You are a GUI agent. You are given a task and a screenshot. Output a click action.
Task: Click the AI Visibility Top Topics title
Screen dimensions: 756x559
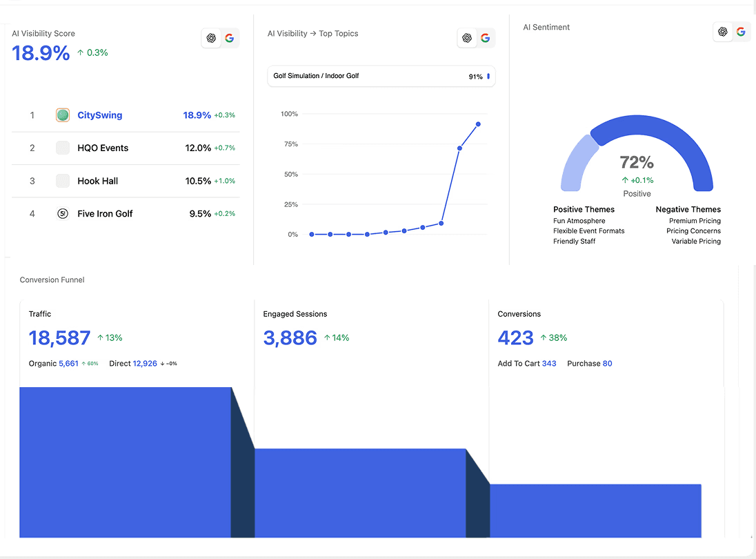click(313, 33)
